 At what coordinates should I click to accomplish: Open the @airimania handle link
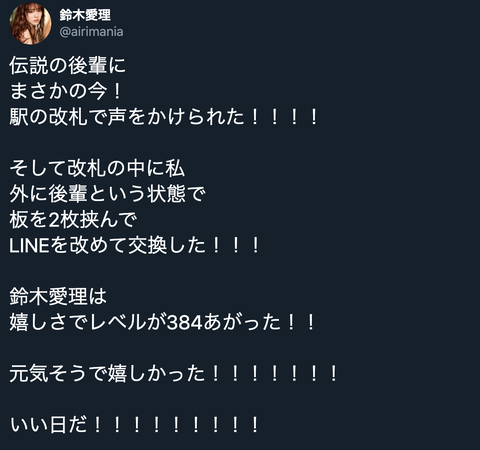tap(91, 32)
